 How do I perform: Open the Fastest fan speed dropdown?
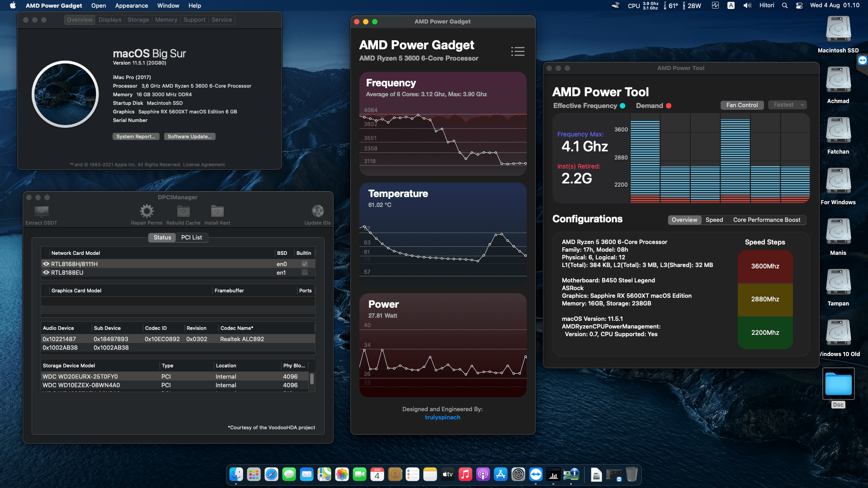pos(788,105)
